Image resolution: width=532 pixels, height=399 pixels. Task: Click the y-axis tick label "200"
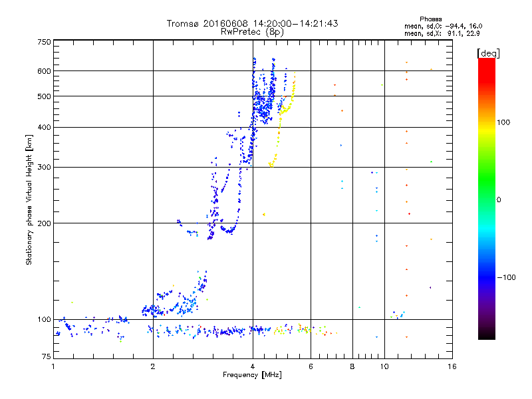(x=45, y=223)
